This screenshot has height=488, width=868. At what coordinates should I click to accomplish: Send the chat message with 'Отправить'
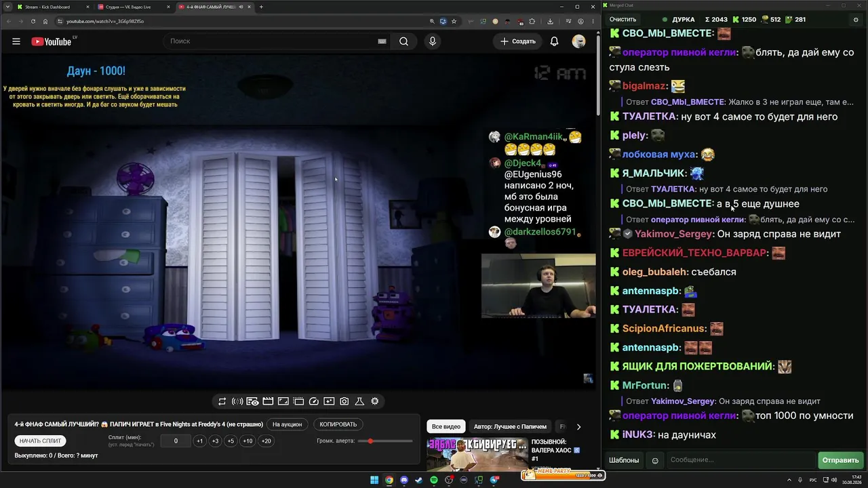pyautogui.click(x=840, y=460)
